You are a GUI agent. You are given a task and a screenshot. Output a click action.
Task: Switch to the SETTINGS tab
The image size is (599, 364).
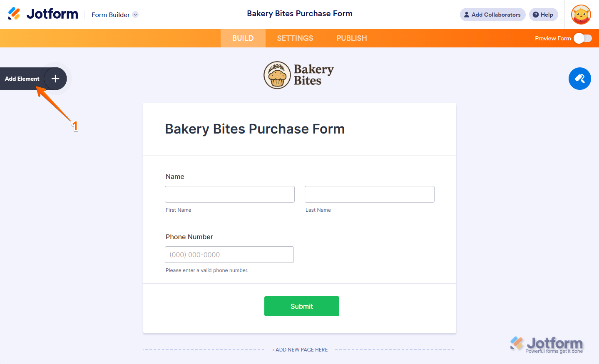pyautogui.click(x=295, y=38)
